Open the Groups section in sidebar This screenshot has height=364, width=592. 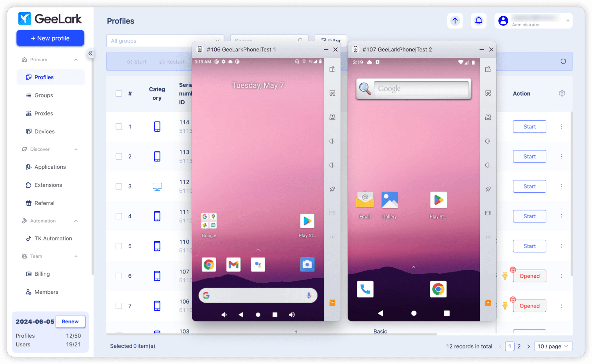(43, 95)
